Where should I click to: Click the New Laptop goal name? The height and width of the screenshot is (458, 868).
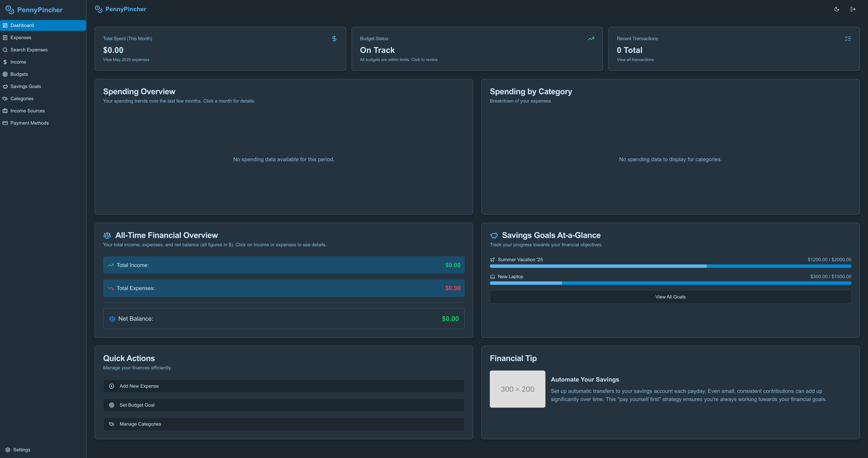pyautogui.click(x=510, y=276)
